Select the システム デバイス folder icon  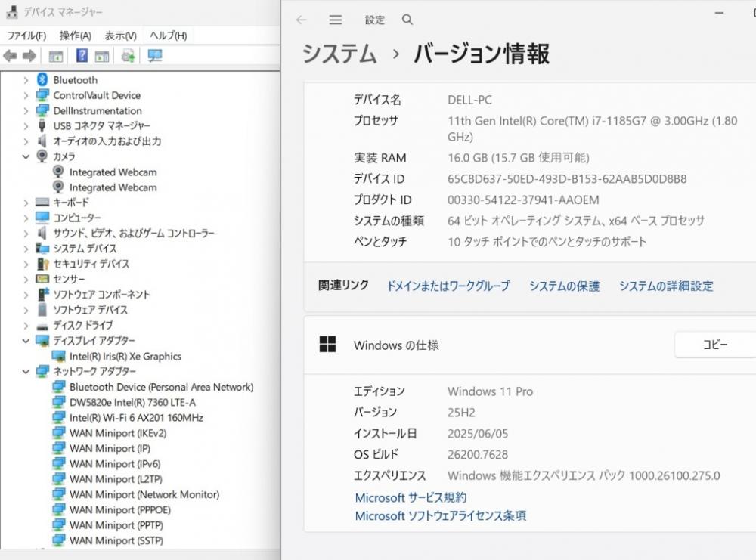(42, 248)
